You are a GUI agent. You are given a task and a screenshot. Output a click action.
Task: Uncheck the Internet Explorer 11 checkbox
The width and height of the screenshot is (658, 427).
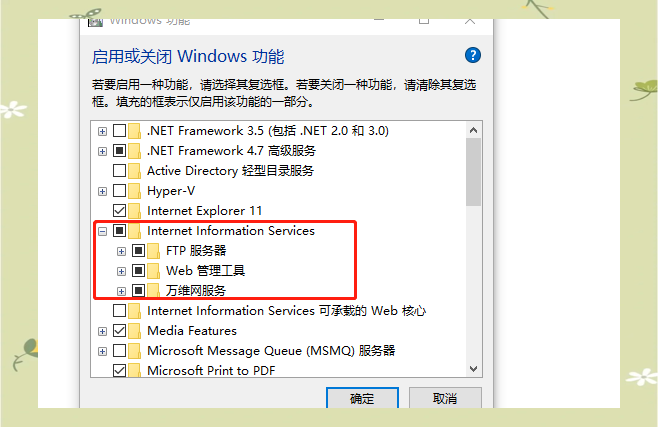(x=120, y=211)
